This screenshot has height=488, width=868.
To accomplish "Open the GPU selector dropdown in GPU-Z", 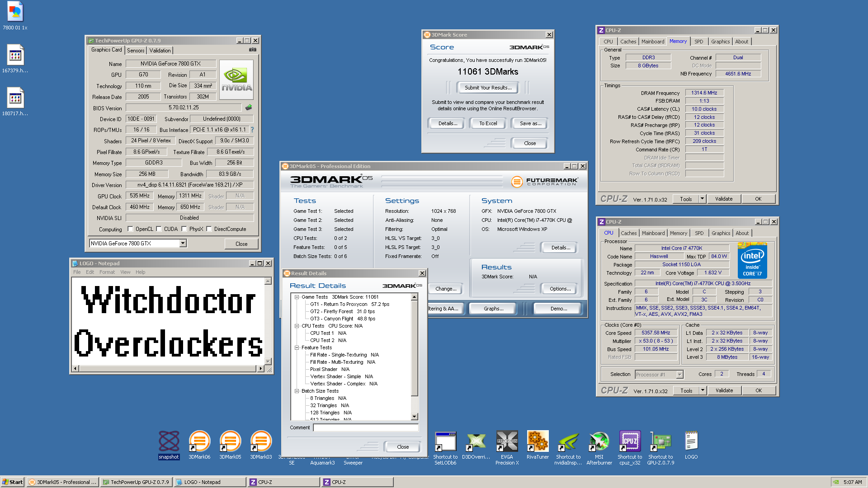I will point(183,244).
